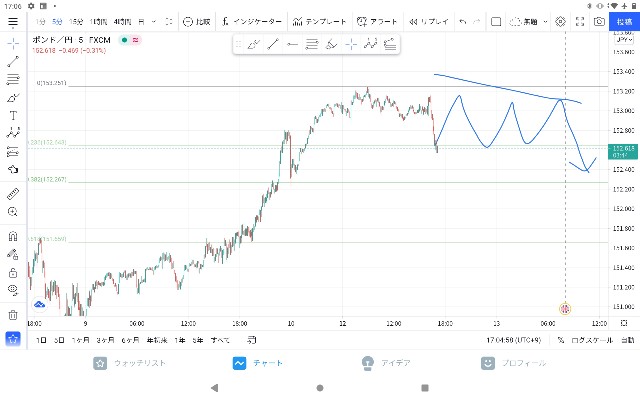Select the forecast/position tool in left sidebar

coord(13,151)
